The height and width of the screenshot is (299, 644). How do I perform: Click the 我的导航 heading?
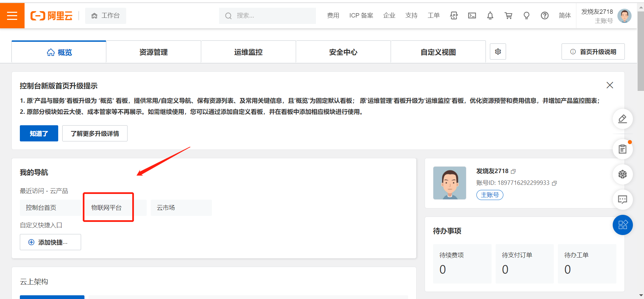(x=34, y=172)
